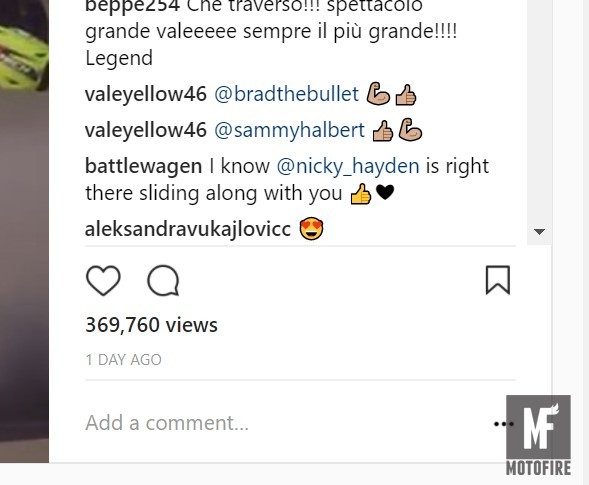Open the @nicky_hayden mention link

348,166
